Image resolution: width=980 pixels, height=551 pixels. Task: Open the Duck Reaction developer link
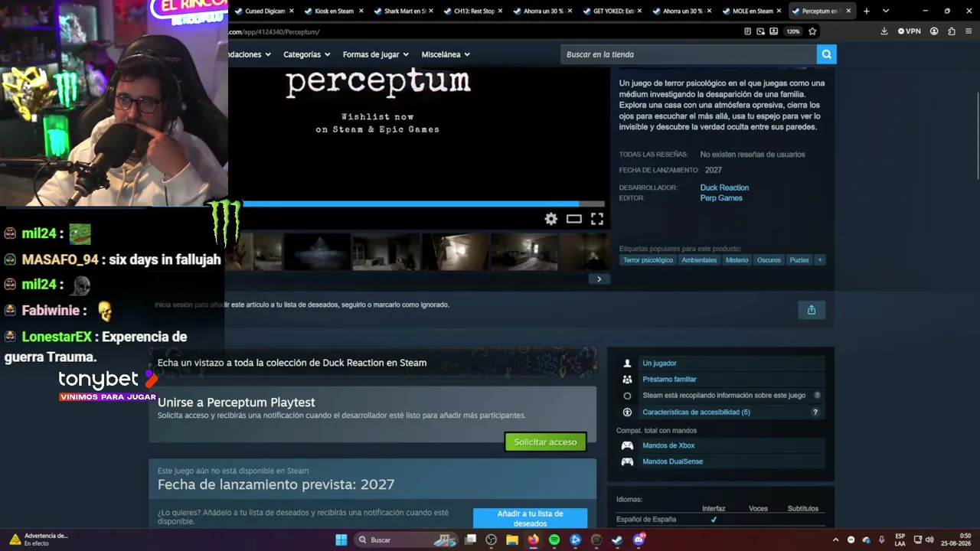click(x=724, y=187)
